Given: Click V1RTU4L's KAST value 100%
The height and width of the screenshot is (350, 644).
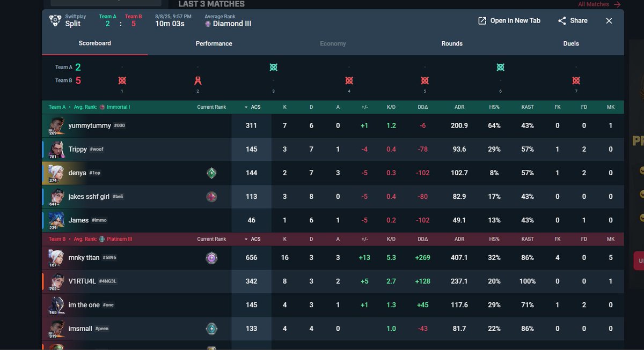Looking at the screenshot, I should point(528,281).
